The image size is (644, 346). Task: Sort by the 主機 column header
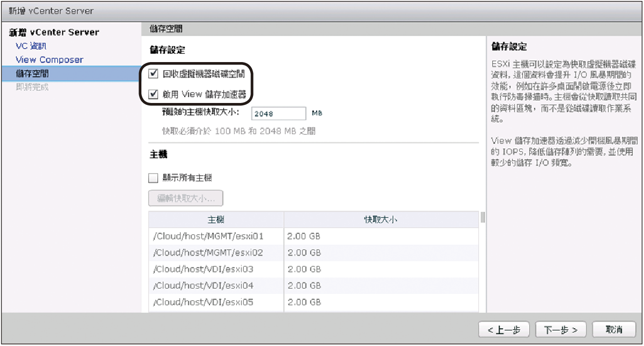(x=216, y=219)
